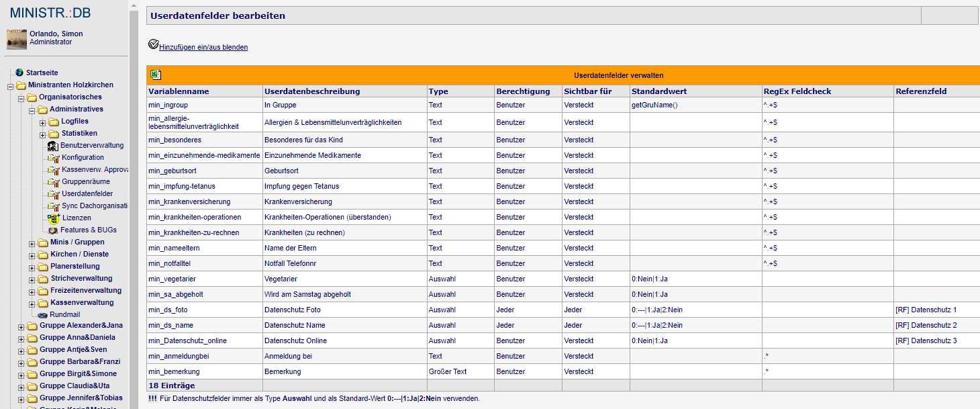This screenshot has height=409, width=980.
Task: Click the Gruppenräume icon
Action: coord(54,182)
